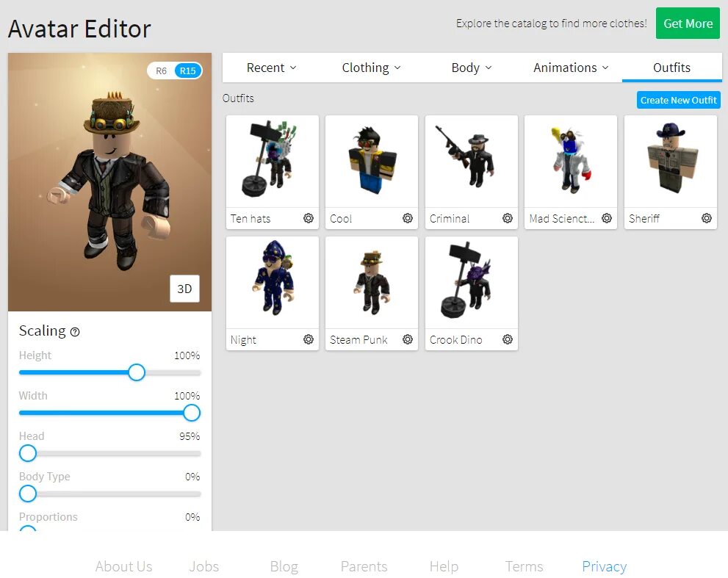This screenshot has height=578, width=728.
Task: Click the Height '100%' value
Action: point(187,355)
